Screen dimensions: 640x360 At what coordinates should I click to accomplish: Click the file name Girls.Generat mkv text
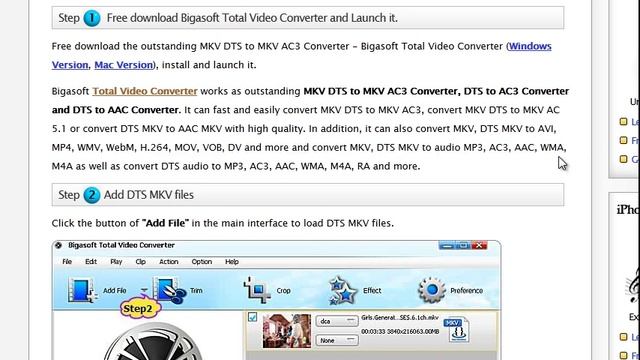pos(400,317)
